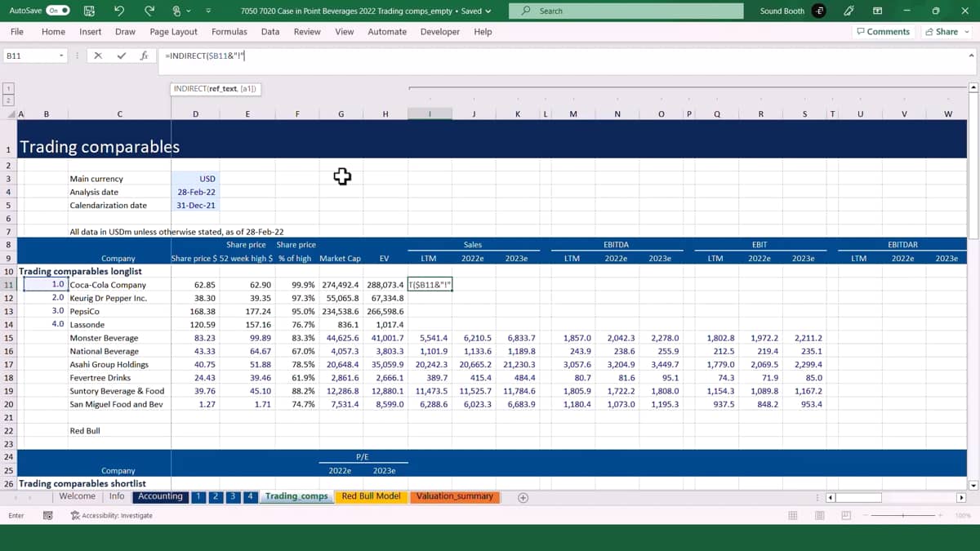Click PepsiCo share price 168.38

pyautogui.click(x=195, y=311)
